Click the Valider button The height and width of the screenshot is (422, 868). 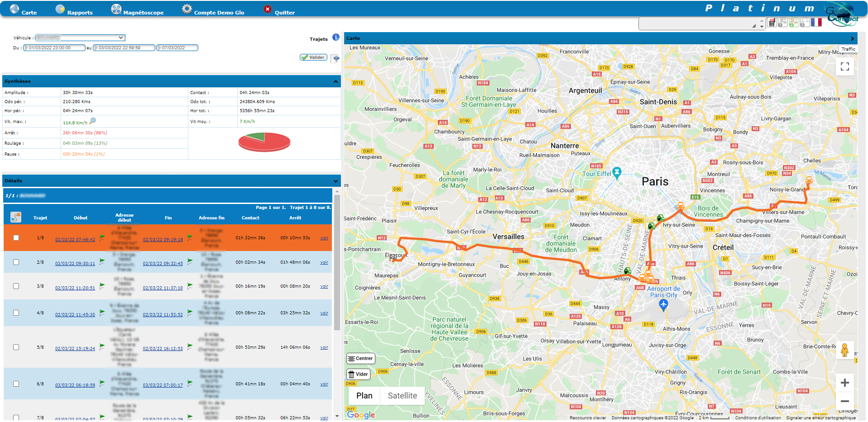click(x=313, y=57)
